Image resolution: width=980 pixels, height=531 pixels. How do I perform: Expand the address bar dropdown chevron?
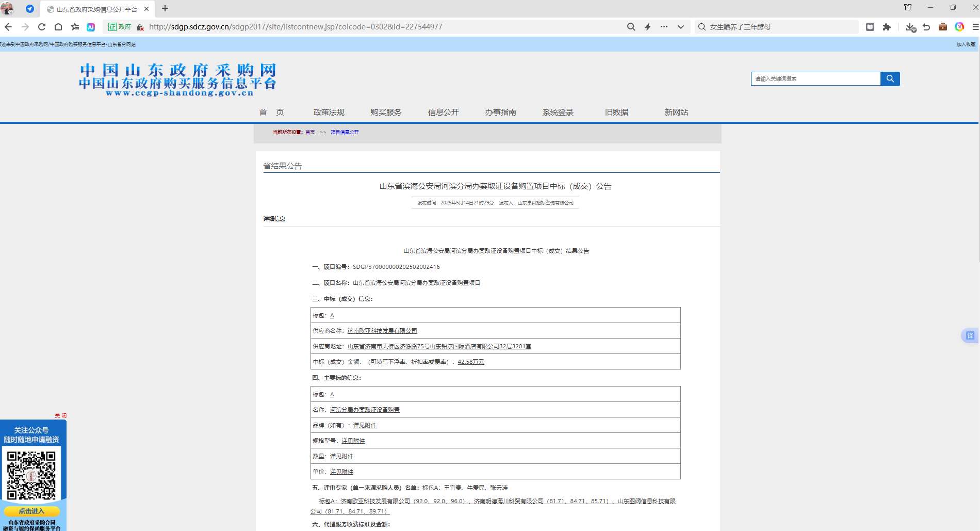tap(681, 27)
